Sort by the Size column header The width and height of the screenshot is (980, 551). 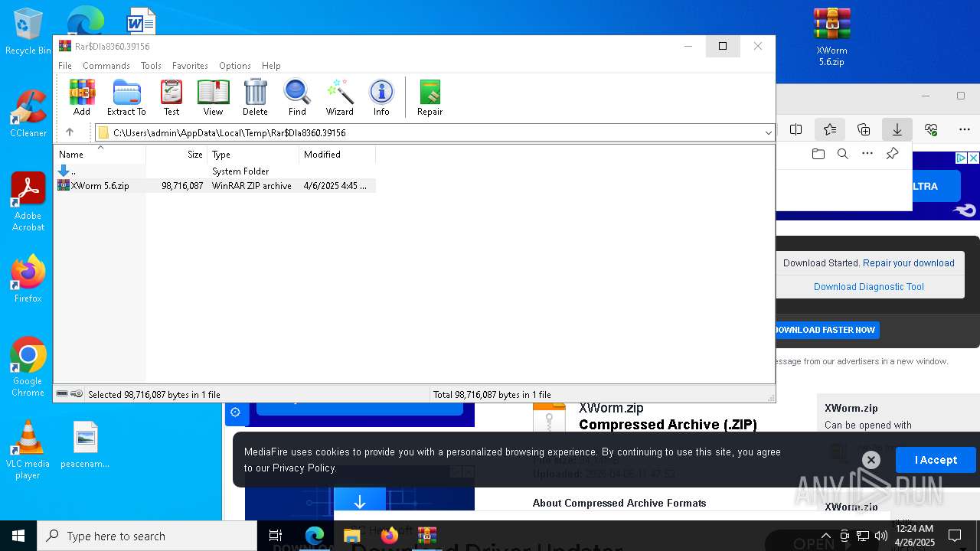177,154
